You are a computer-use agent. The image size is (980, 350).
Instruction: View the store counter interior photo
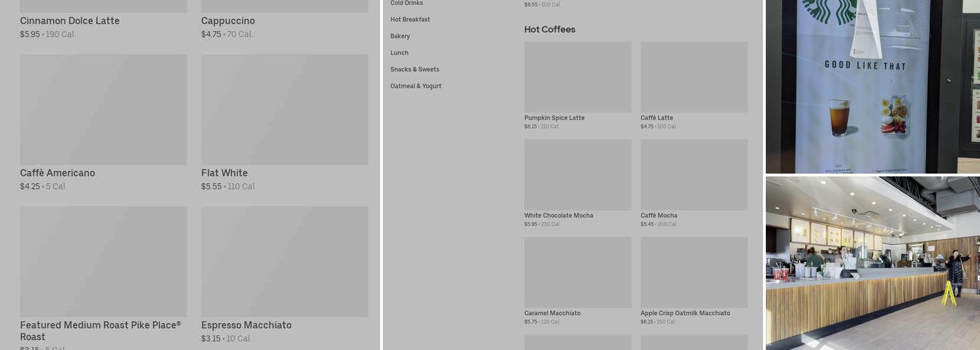click(x=873, y=263)
